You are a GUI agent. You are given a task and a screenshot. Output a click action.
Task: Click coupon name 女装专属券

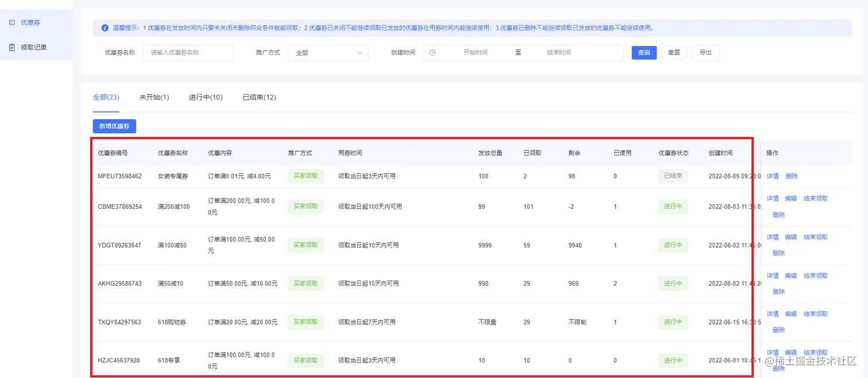coord(173,176)
